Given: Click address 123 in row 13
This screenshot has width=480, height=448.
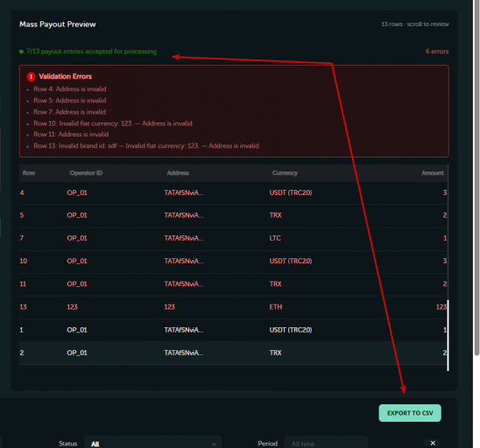Looking at the screenshot, I should [x=169, y=307].
